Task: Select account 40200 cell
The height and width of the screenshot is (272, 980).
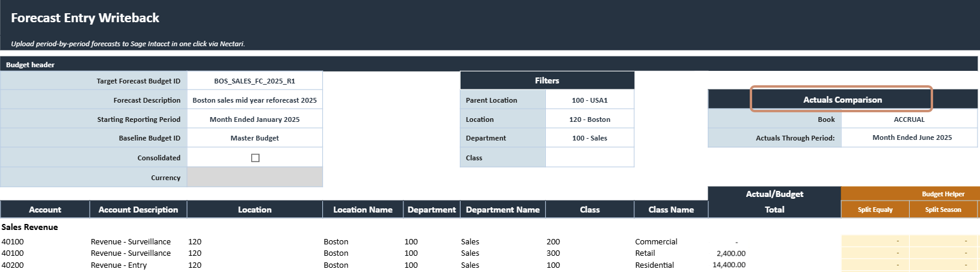Action: click(x=13, y=265)
